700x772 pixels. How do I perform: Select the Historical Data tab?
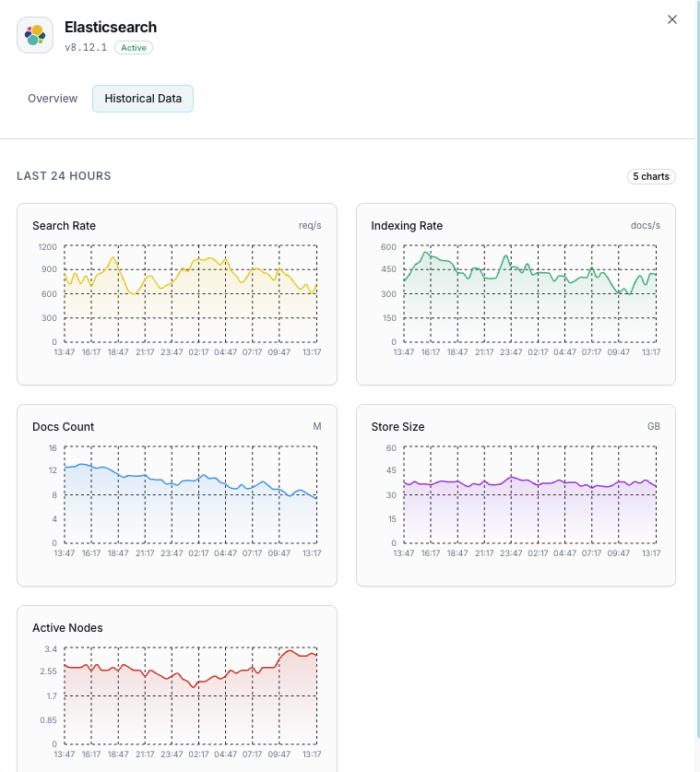142,98
